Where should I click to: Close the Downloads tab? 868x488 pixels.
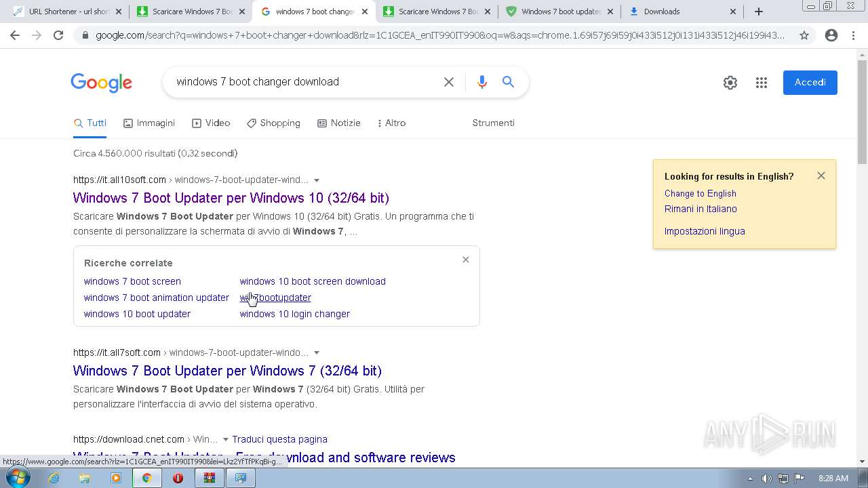[733, 12]
